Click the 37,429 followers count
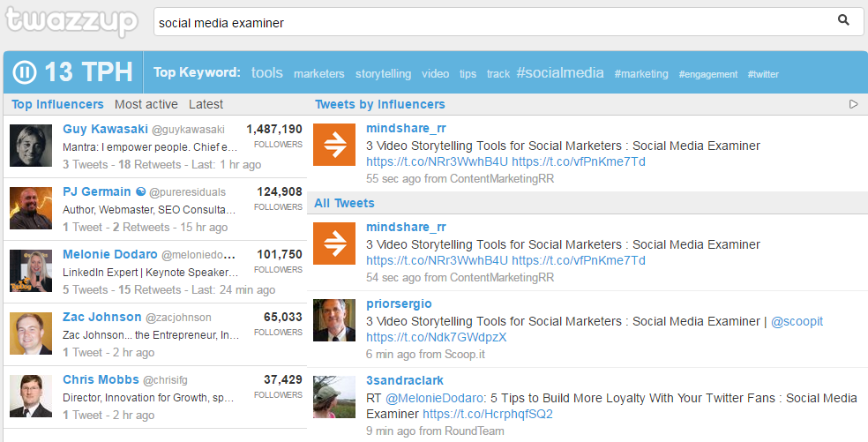Viewport: 868px width, 442px height. [283, 379]
